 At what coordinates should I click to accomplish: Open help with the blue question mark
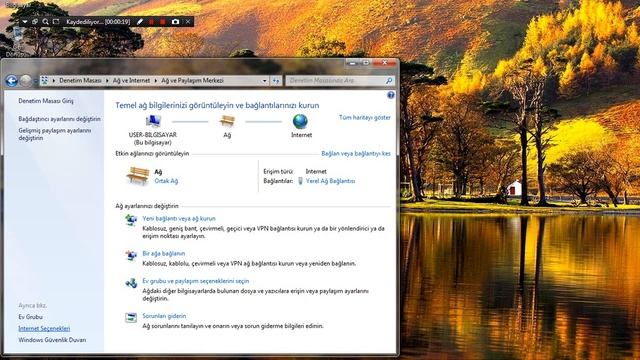tap(391, 95)
